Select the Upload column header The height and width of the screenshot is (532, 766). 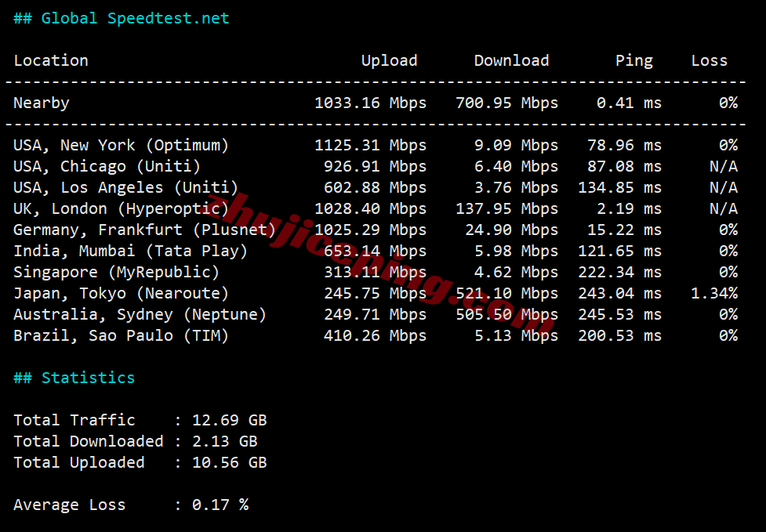tap(389, 60)
